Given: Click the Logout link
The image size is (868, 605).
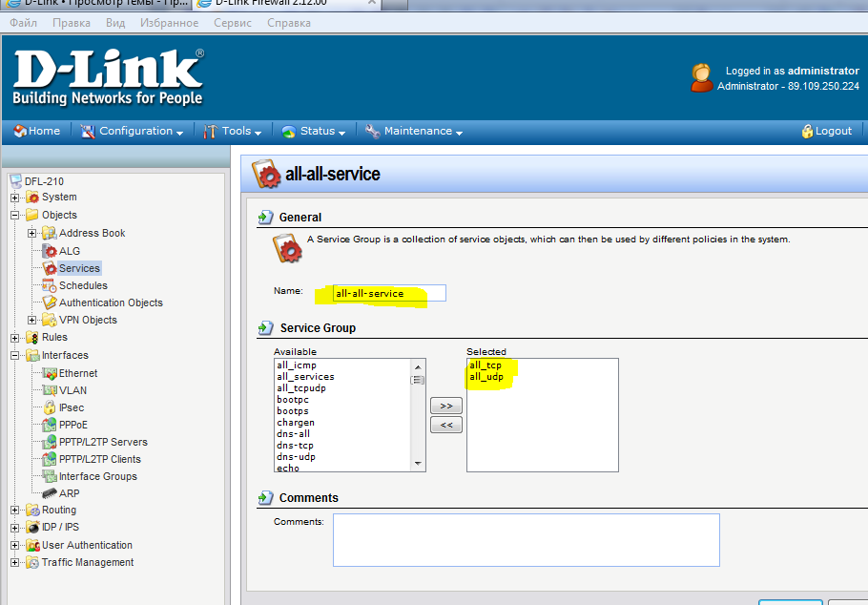Looking at the screenshot, I should 833,132.
